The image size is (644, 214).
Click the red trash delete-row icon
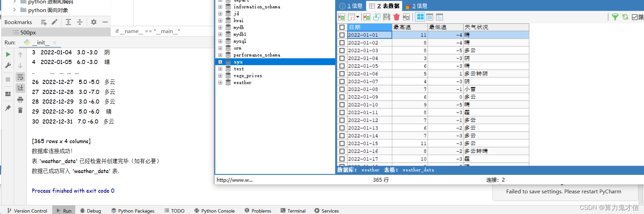(397, 17)
